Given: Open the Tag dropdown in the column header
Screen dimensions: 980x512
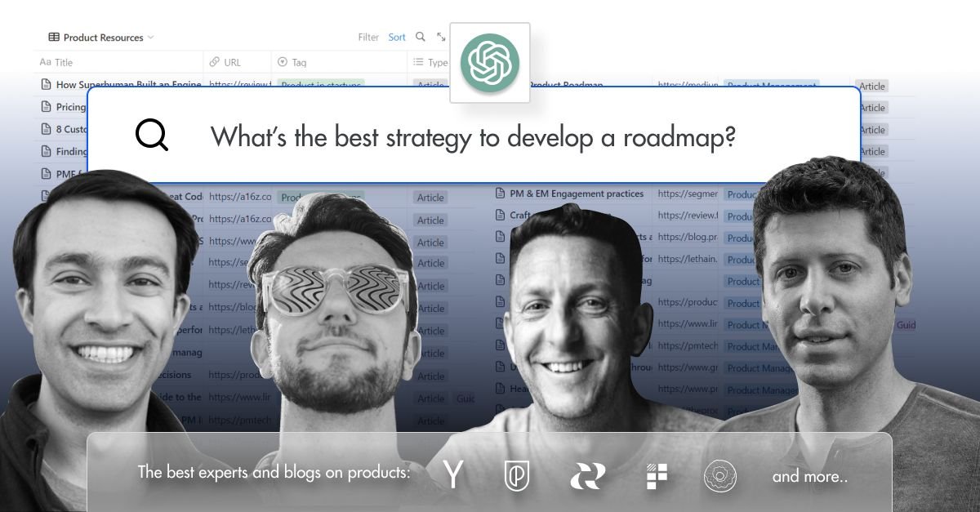Looking at the screenshot, I should (282, 62).
